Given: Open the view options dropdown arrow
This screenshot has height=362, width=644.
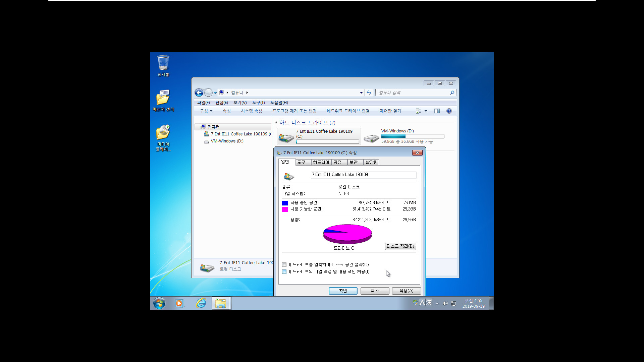Looking at the screenshot, I should point(426,111).
